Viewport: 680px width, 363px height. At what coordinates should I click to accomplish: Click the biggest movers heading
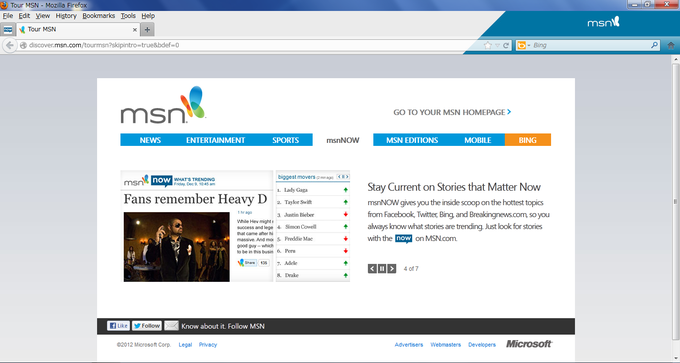point(297,177)
